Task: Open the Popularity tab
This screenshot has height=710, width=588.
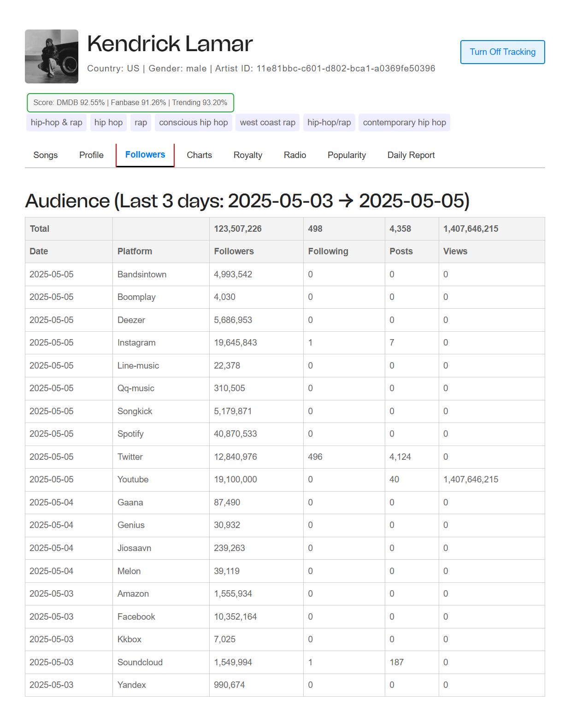Action: coord(347,155)
